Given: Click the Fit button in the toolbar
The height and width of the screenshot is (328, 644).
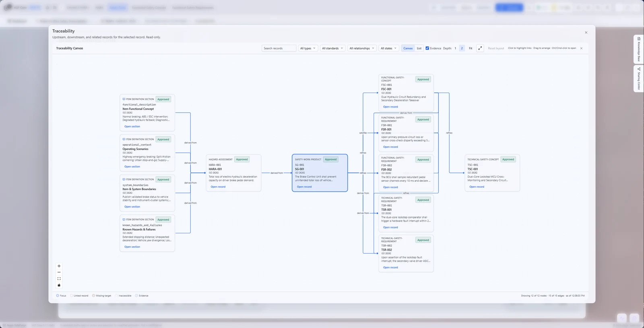Looking at the screenshot, I should point(471,48).
